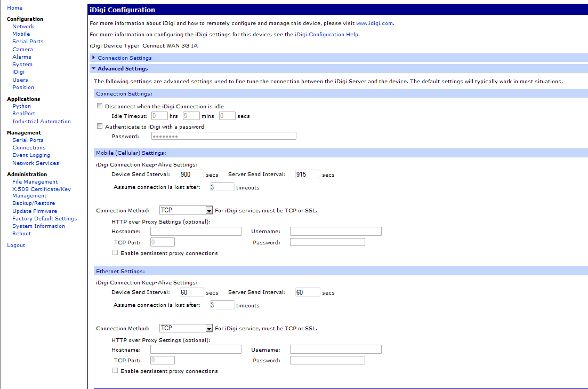
Task: Open Update Firmware page
Action: click(x=35, y=211)
